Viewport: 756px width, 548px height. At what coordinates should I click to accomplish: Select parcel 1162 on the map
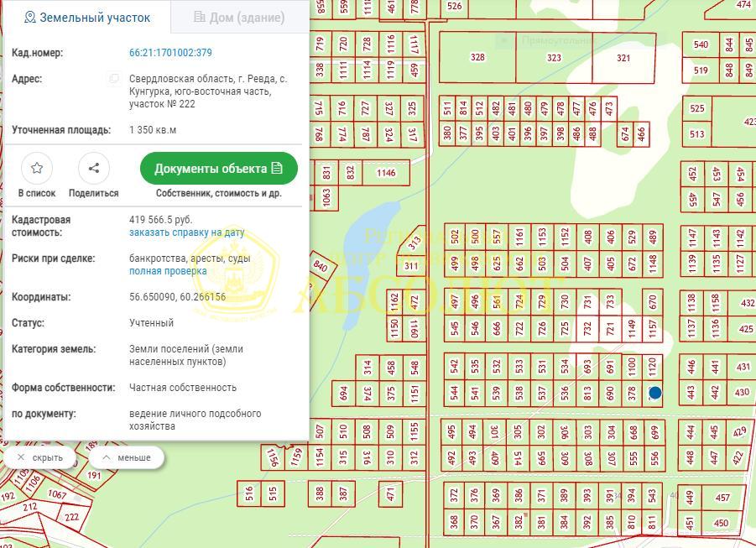395,302
